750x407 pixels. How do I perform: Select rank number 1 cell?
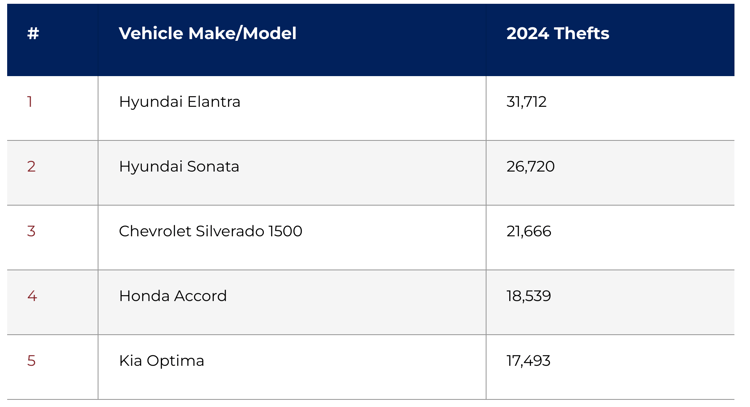pyautogui.click(x=30, y=102)
